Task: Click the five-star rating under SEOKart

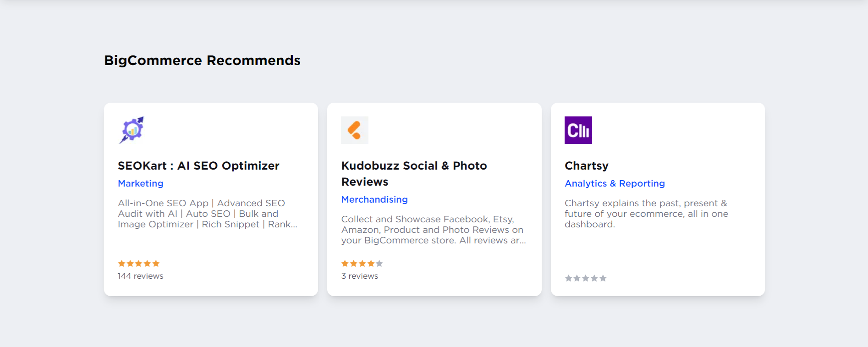Action: click(138, 263)
